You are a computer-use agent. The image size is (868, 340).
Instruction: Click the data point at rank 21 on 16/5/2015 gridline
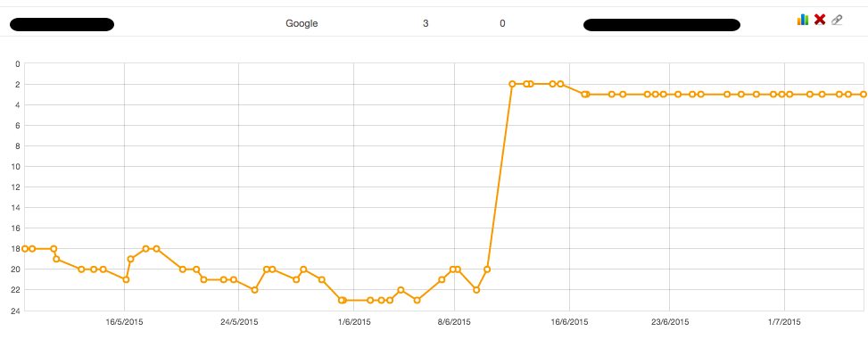tap(126, 279)
